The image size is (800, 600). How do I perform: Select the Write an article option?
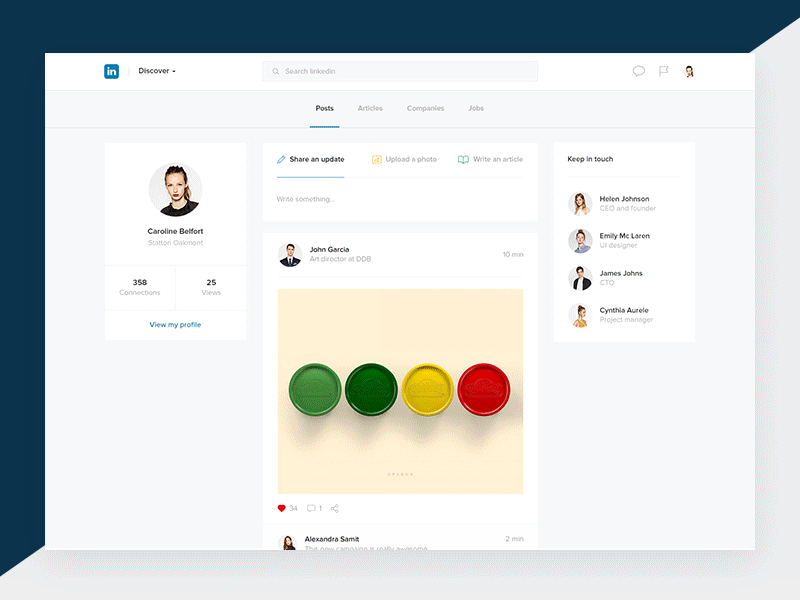coord(490,159)
